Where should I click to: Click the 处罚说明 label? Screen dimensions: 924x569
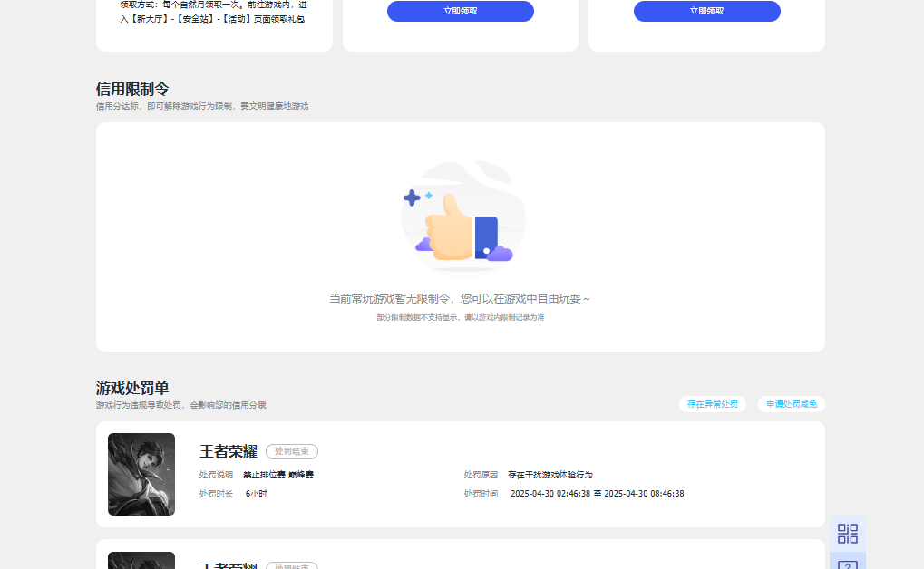(217, 475)
